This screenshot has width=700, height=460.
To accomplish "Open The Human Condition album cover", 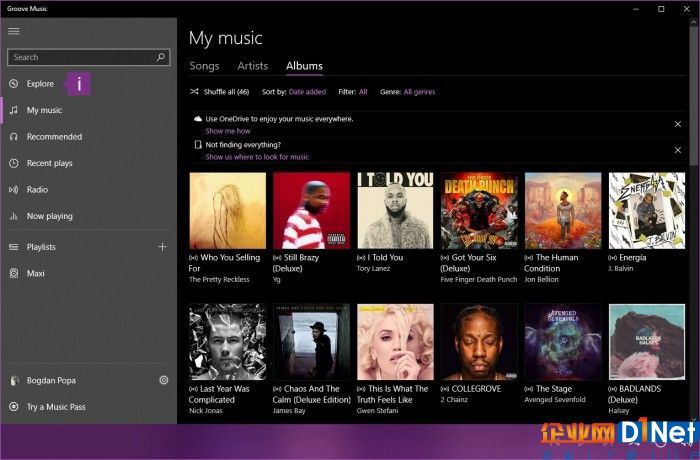I will 563,210.
